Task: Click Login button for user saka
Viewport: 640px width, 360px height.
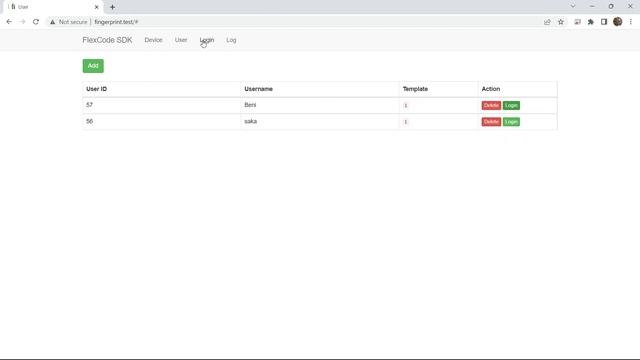Action: pos(511,122)
